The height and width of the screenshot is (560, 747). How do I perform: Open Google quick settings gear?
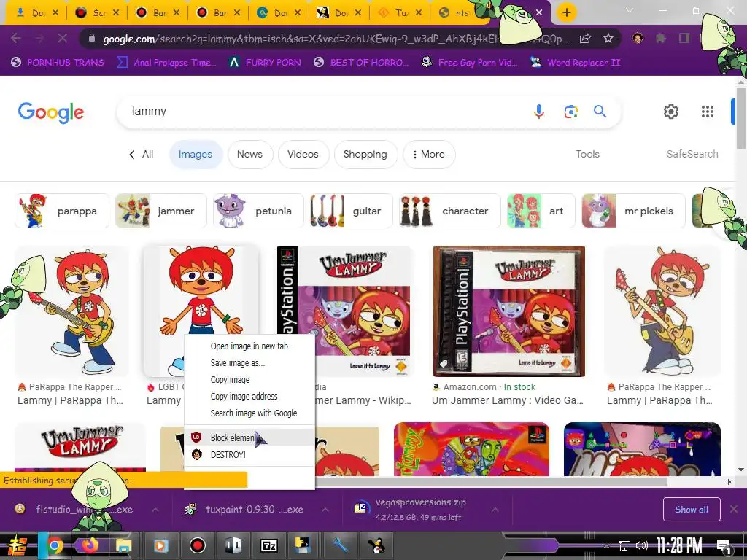click(671, 112)
